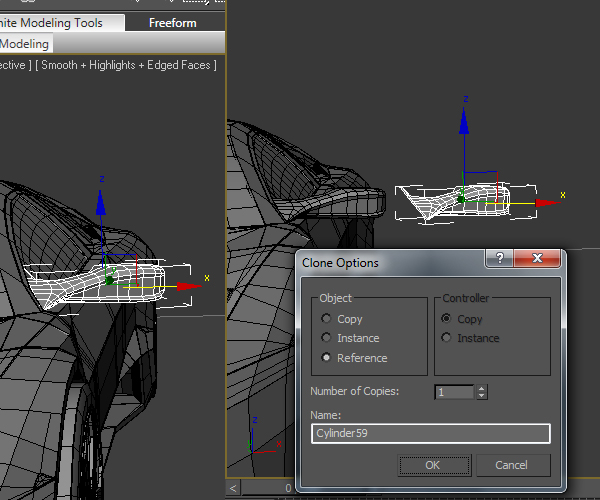Open the Smooth + Highlights shading menu

(x=126, y=65)
